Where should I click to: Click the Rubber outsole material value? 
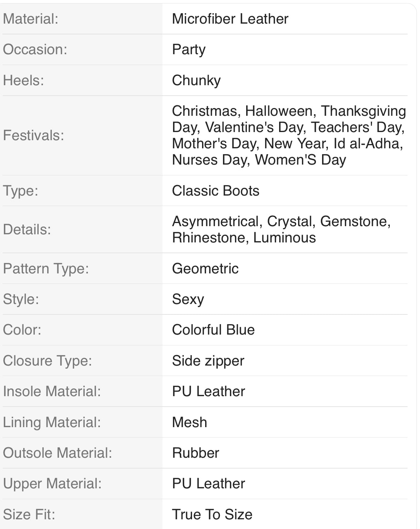pos(195,453)
